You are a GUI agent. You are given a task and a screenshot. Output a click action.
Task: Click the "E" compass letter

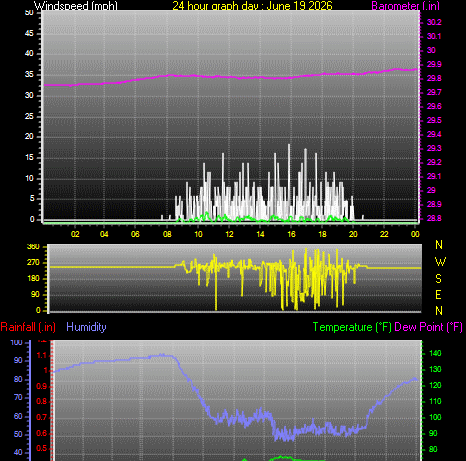(438, 295)
